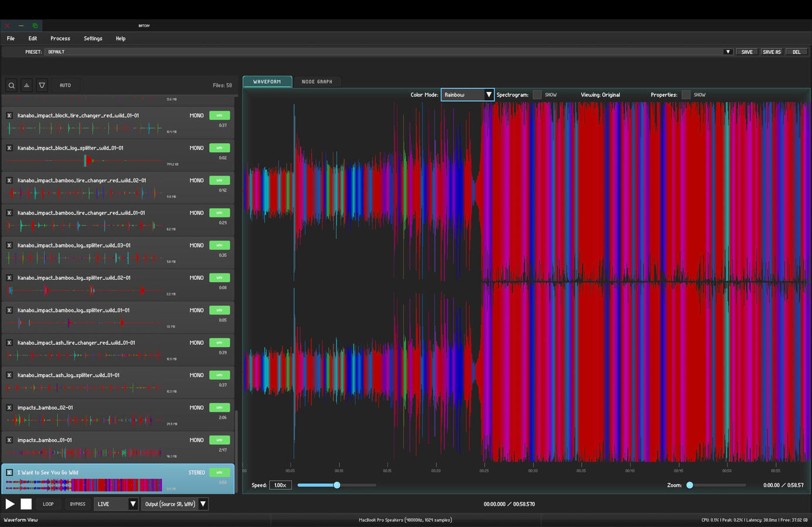812x527 pixels.
Task: Open the filter funnel icon
Action: pyautogui.click(x=42, y=85)
